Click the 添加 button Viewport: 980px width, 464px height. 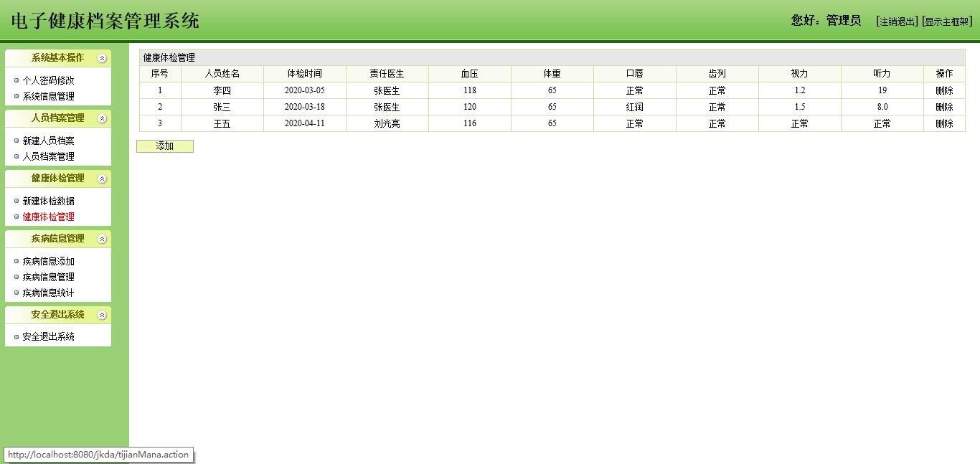pyautogui.click(x=165, y=146)
